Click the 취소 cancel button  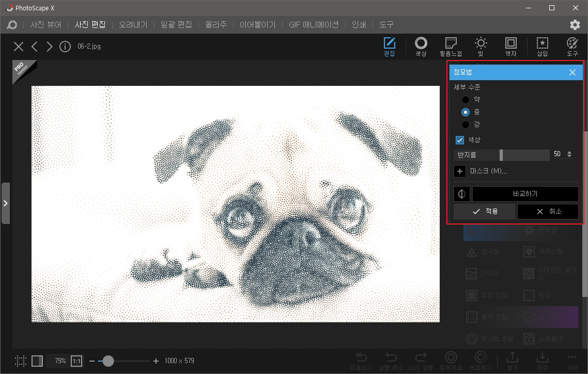[548, 212]
